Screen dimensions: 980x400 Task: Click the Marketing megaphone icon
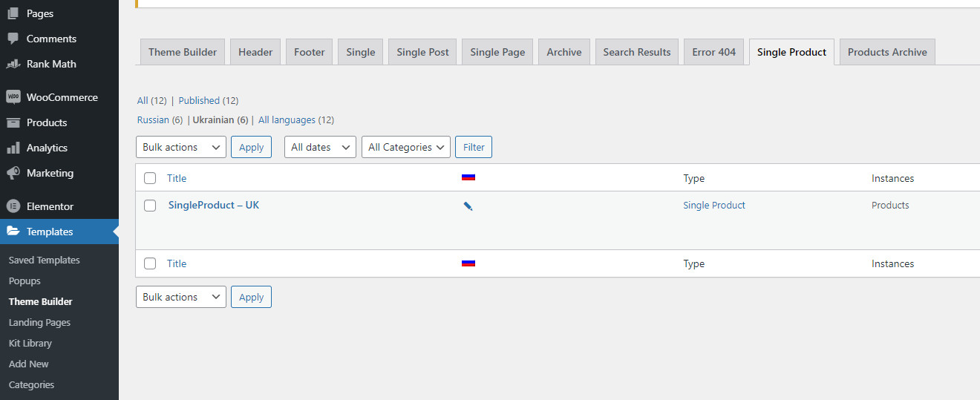click(13, 173)
